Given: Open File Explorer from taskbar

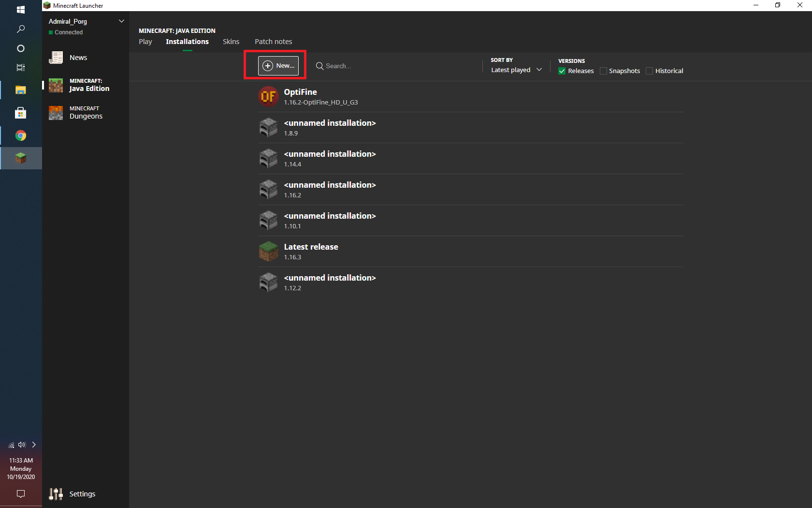Looking at the screenshot, I should coord(21,90).
